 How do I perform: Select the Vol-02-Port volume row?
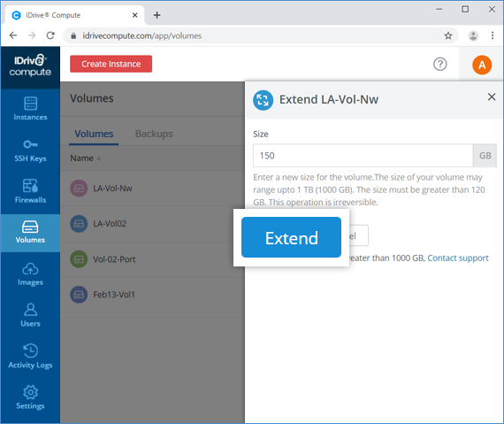tap(152, 259)
